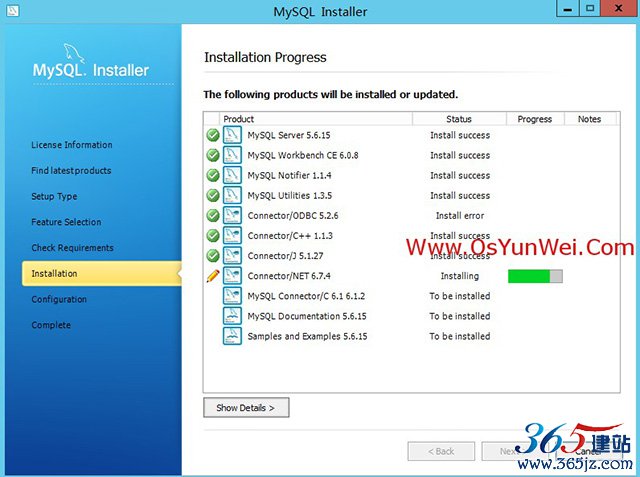Click the MySQL Server 5.6.15 product icon
Image resolution: width=640 pixels, height=477 pixels.
(232, 135)
